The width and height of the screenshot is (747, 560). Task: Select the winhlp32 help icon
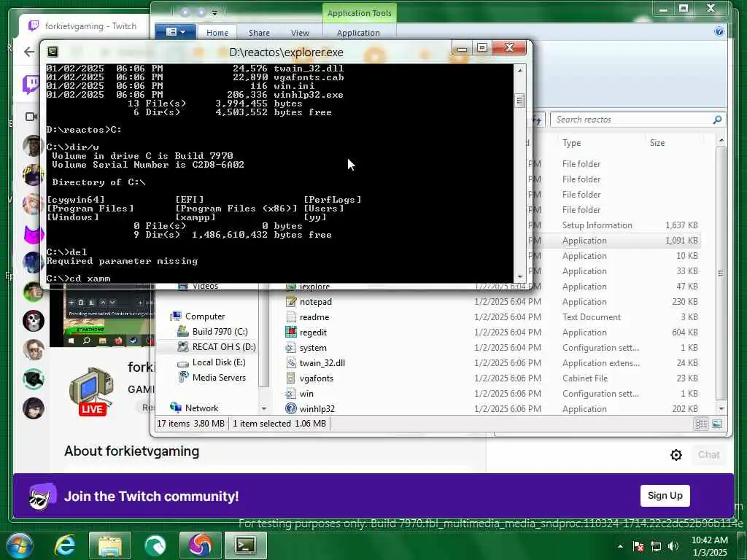point(290,408)
